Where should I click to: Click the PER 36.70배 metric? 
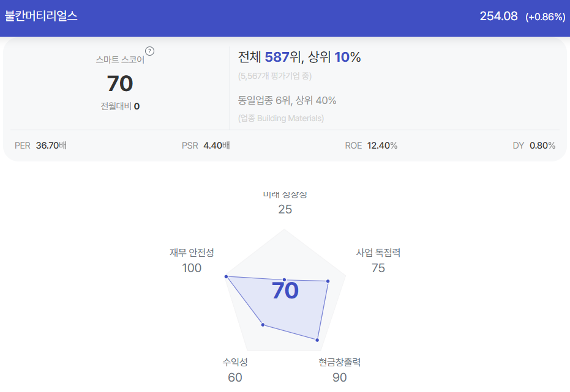point(40,146)
